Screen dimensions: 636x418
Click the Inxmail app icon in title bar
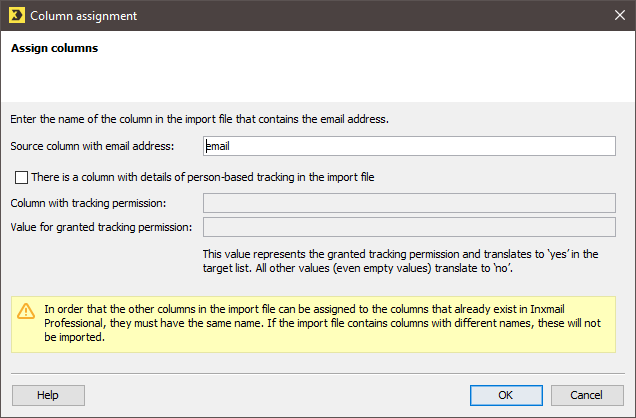coord(17,15)
